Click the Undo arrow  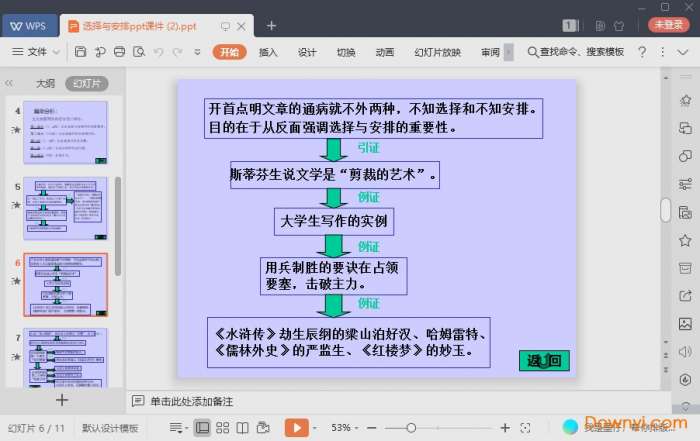coord(158,52)
